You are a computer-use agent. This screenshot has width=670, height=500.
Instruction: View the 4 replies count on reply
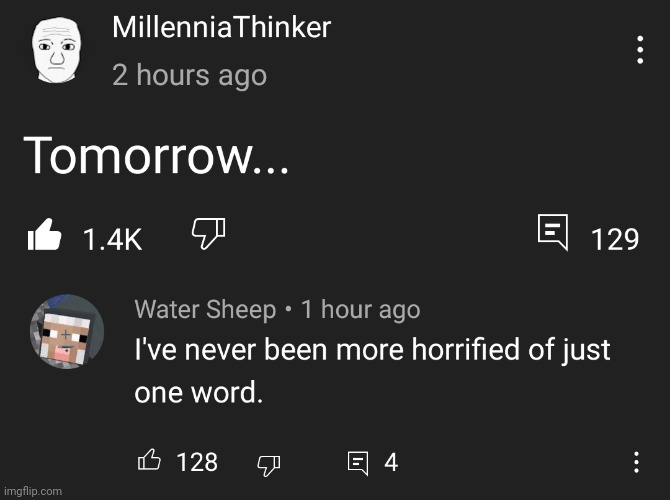click(x=391, y=462)
